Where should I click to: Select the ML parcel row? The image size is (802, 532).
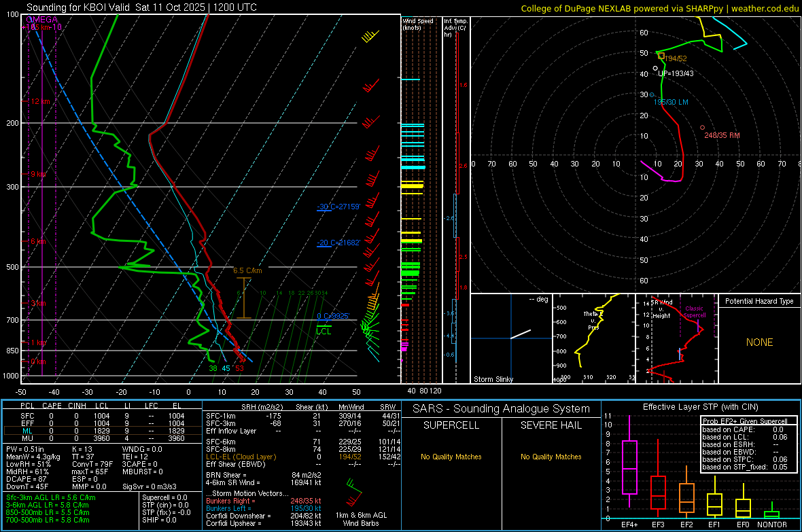(x=101, y=431)
